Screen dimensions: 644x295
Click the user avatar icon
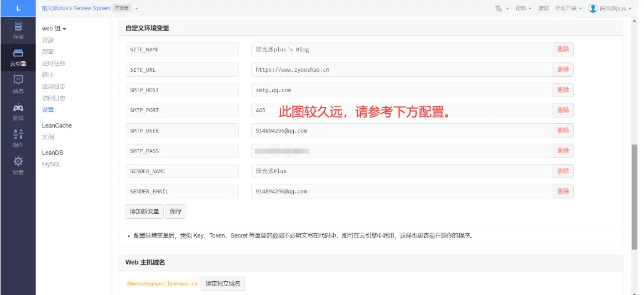(x=593, y=8)
